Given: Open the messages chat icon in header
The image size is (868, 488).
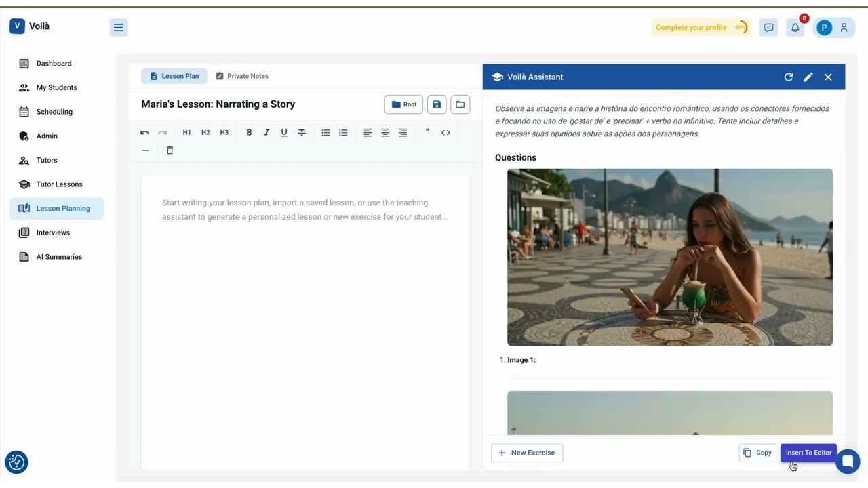Looking at the screenshot, I should pyautogui.click(x=768, y=28).
